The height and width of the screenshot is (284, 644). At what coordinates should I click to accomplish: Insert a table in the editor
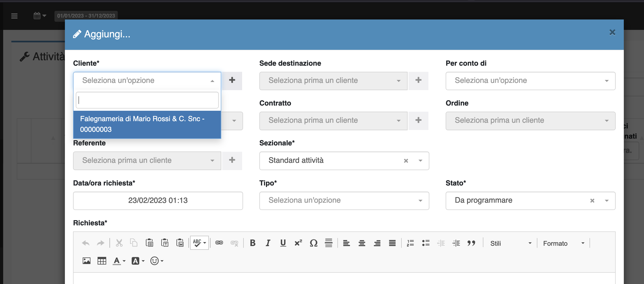click(101, 260)
